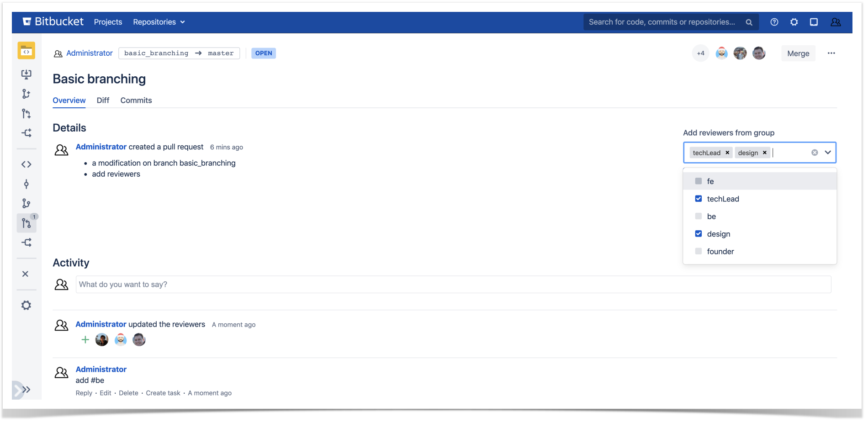
Task: Remove the design tag
Action: [x=765, y=153]
